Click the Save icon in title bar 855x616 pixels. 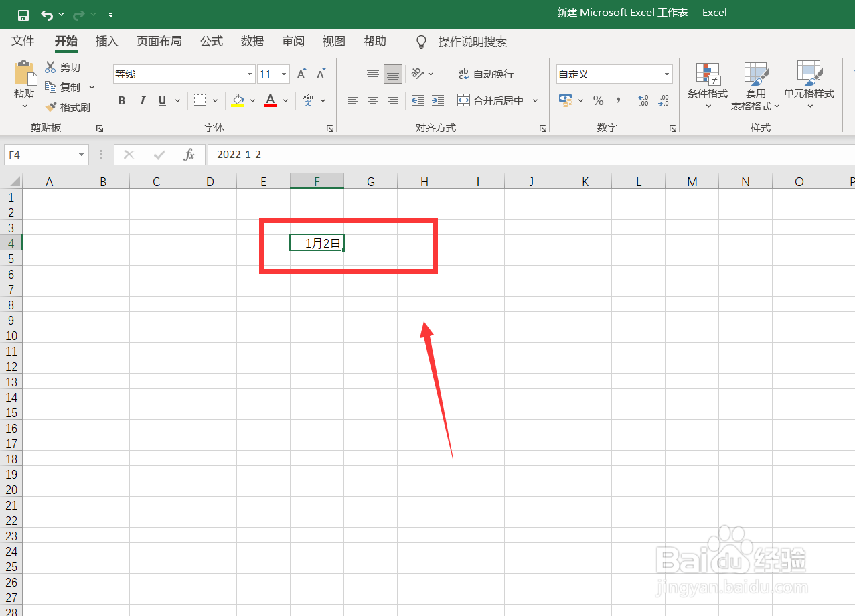coord(23,15)
